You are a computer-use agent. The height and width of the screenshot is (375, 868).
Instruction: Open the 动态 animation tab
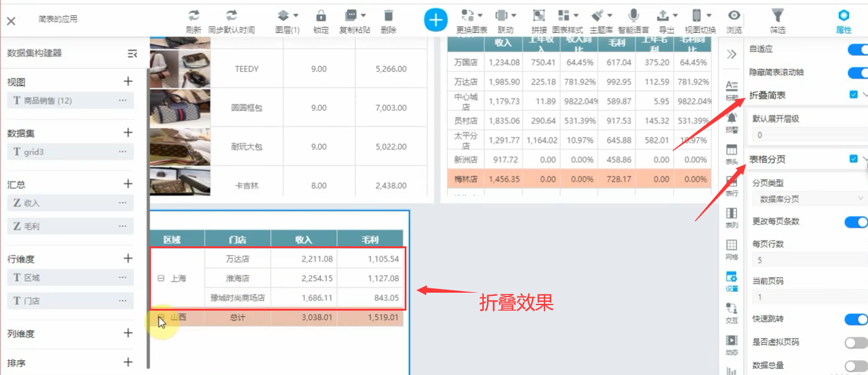(731, 345)
